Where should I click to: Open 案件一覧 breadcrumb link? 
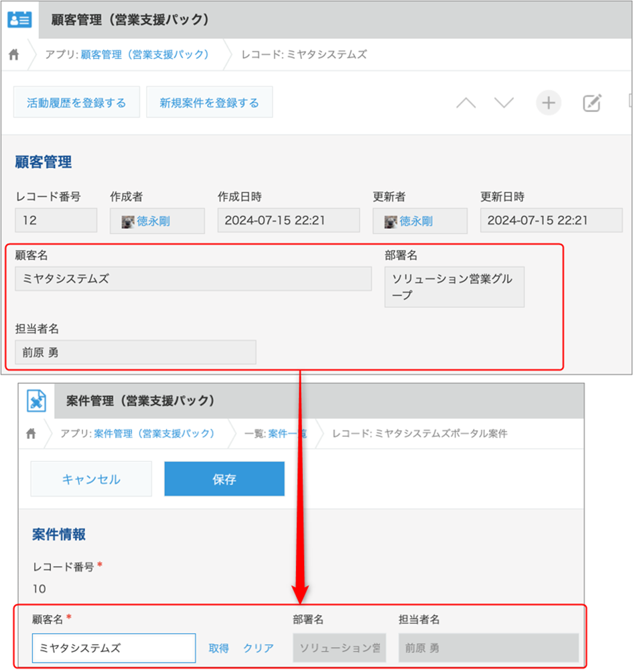tap(287, 433)
